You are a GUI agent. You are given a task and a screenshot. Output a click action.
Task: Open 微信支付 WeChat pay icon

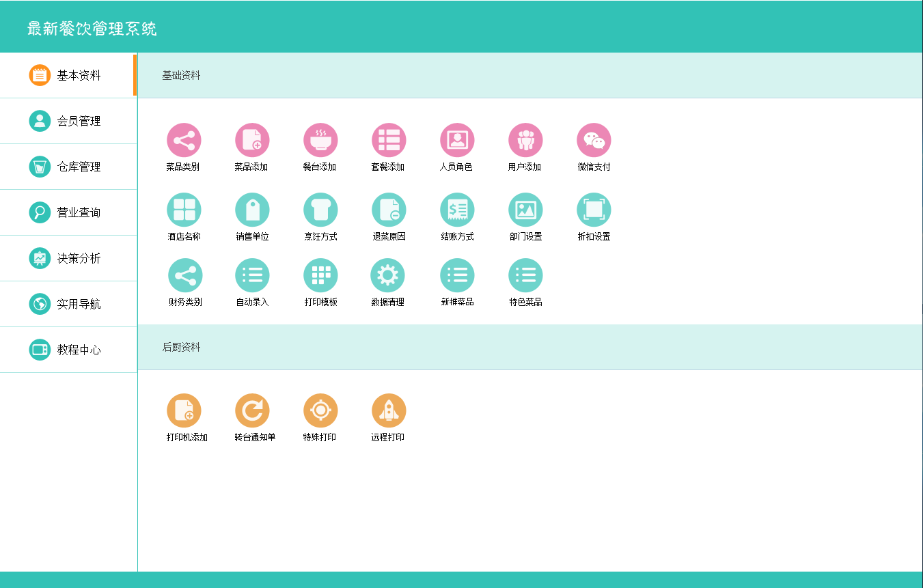click(594, 140)
